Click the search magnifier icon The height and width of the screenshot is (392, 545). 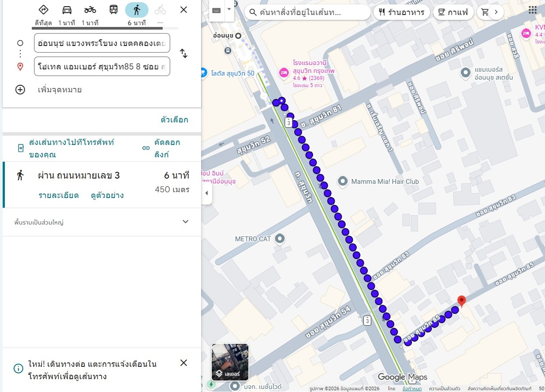click(253, 12)
